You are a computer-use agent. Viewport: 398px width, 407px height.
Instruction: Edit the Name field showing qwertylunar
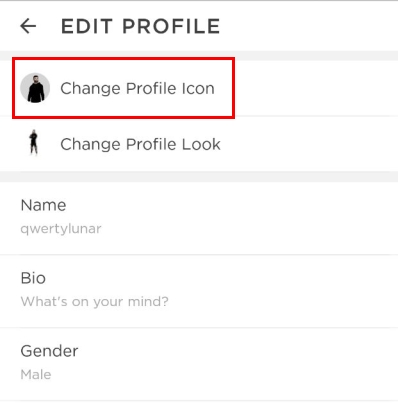199,218
